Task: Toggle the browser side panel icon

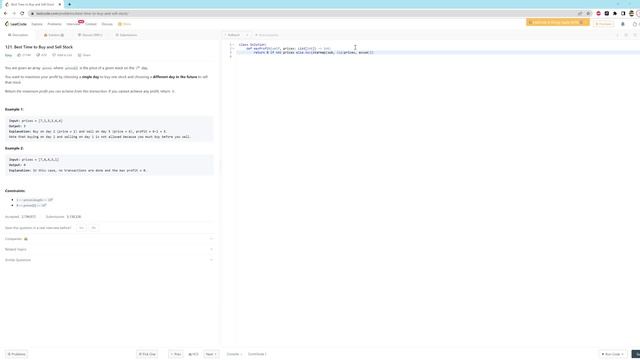Action: click(x=623, y=13)
